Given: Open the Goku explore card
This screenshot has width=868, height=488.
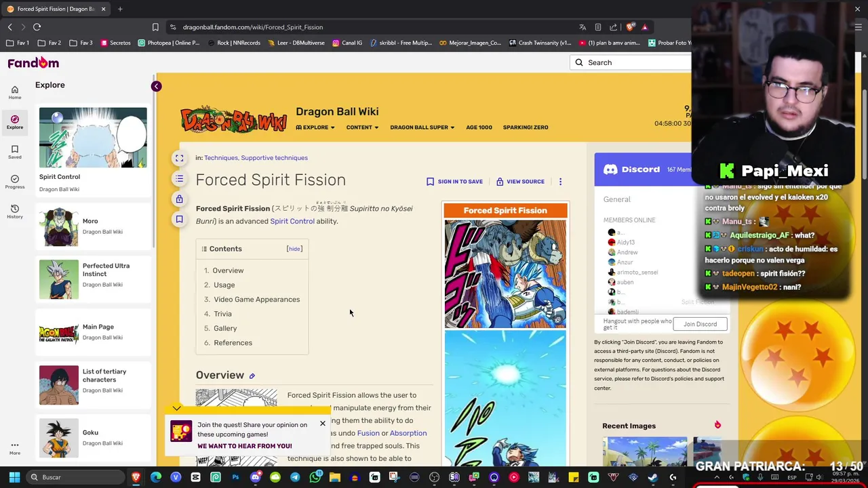Looking at the screenshot, I should click(x=93, y=438).
